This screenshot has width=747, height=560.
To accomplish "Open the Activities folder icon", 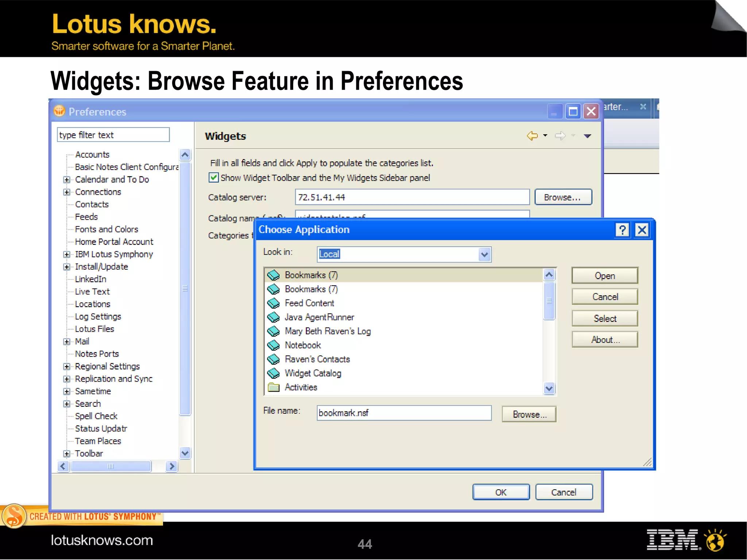I will click(x=273, y=387).
